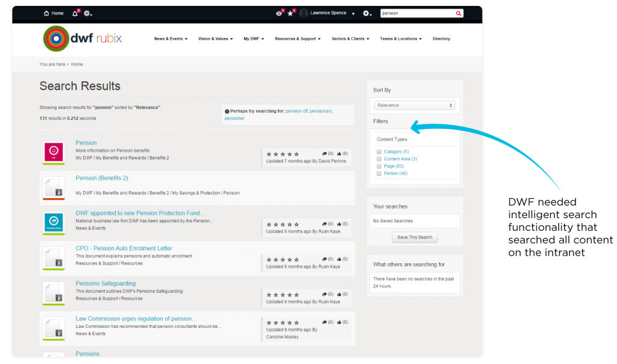Click the pensioner suggestion

click(234, 118)
